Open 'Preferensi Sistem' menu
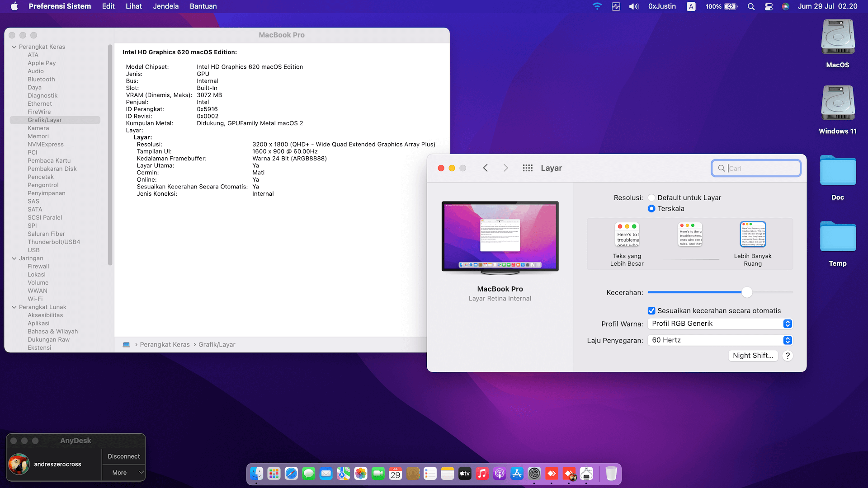The width and height of the screenshot is (868, 488). point(60,6)
